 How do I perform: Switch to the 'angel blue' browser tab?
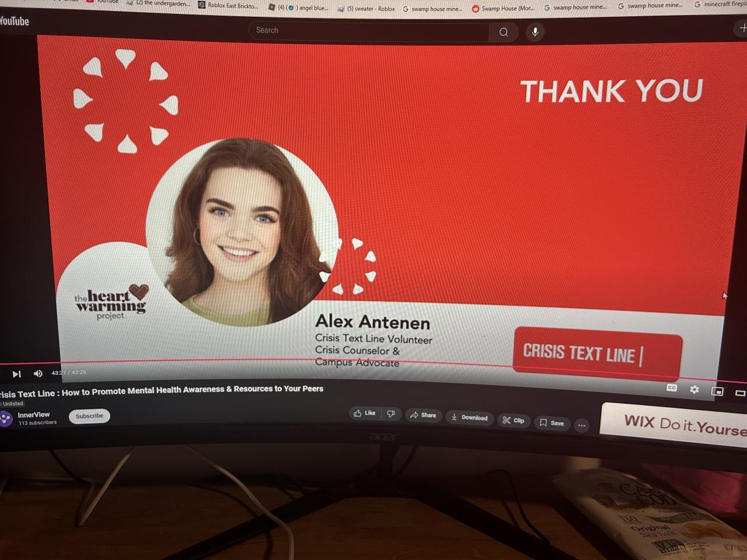pyautogui.click(x=298, y=8)
